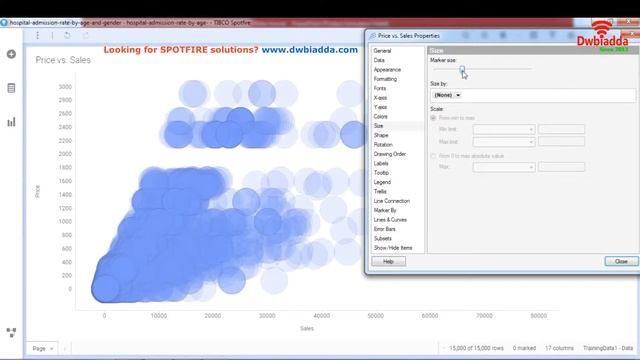Click the 17 columns status entry
The width and height of the screenshot is (640, 360).
coord(559,349)
